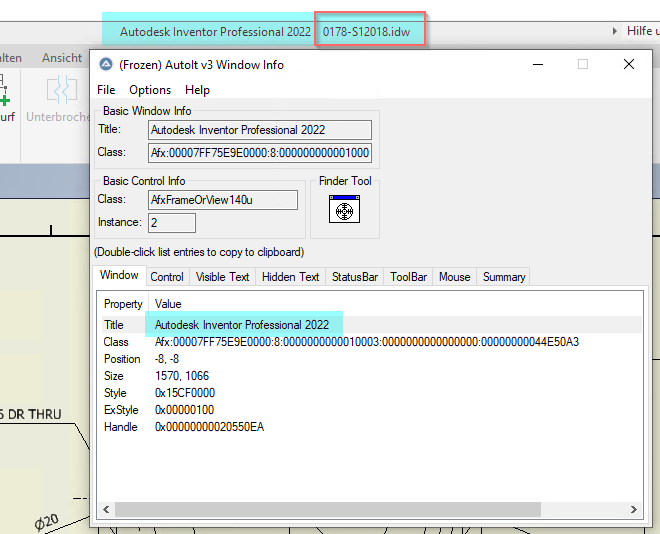The height and width of the screenshot is (534, 660).
Task: Select the ExStyle row 0x00000100
Action: [372, 410]
